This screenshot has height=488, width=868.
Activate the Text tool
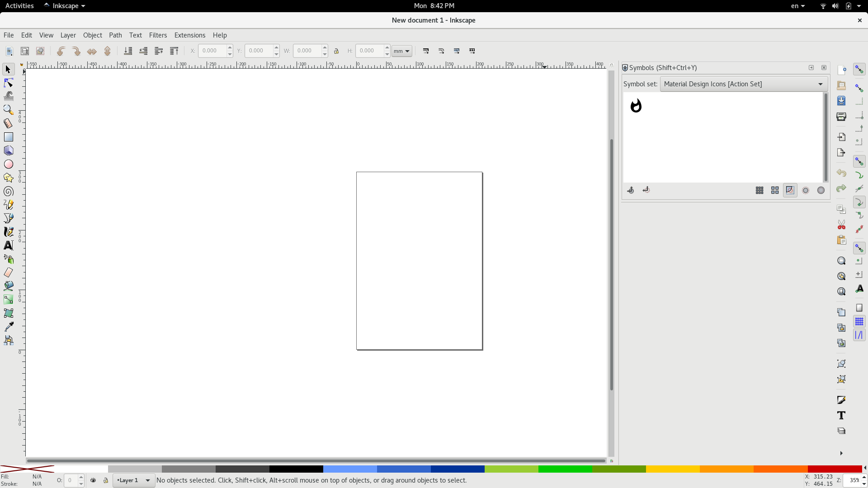(x=8, y=245)
